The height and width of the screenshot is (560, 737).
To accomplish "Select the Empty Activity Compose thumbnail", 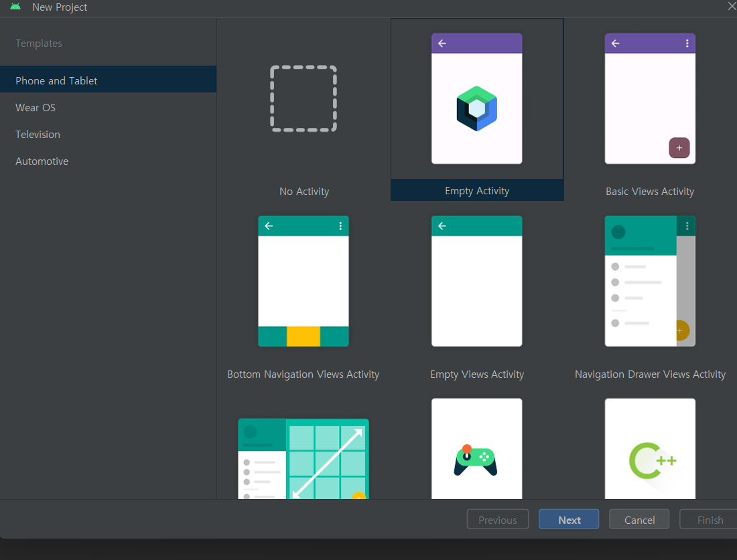I will pyautogui.click(x=476, y=98).
